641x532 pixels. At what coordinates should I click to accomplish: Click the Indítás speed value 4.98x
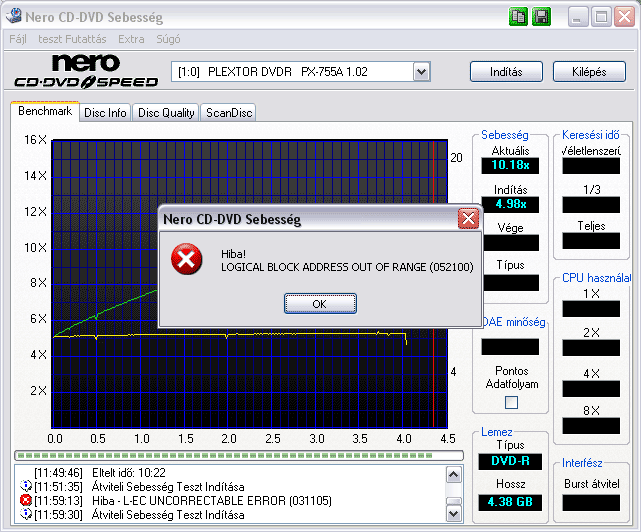[510, 204]
